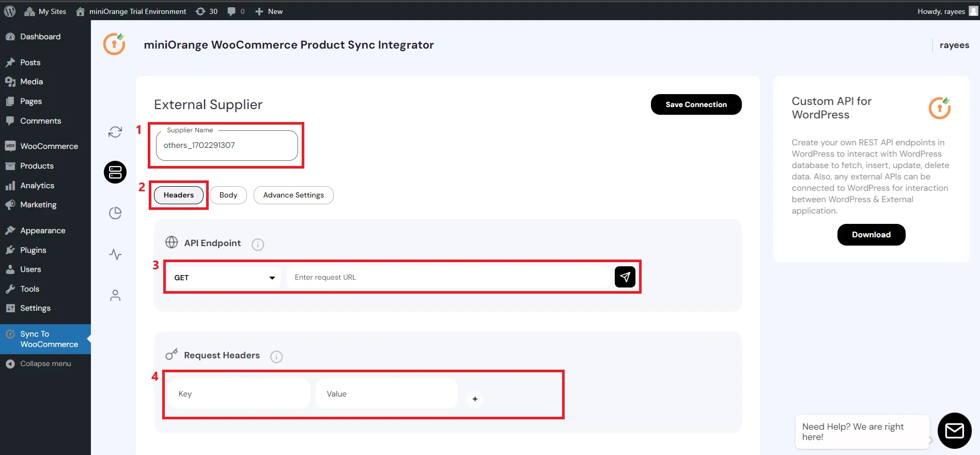
Task: Save the connection
Action: pos(696,104)
